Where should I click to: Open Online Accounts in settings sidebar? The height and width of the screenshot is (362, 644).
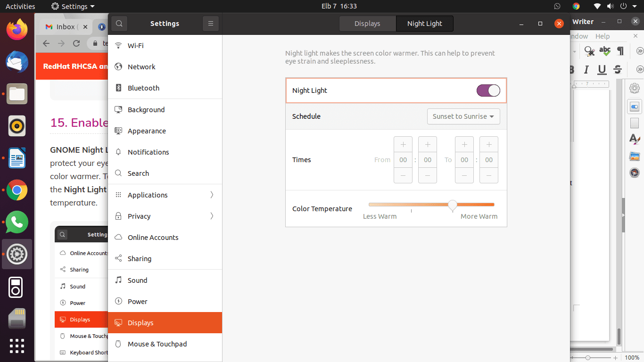[165, 238]
